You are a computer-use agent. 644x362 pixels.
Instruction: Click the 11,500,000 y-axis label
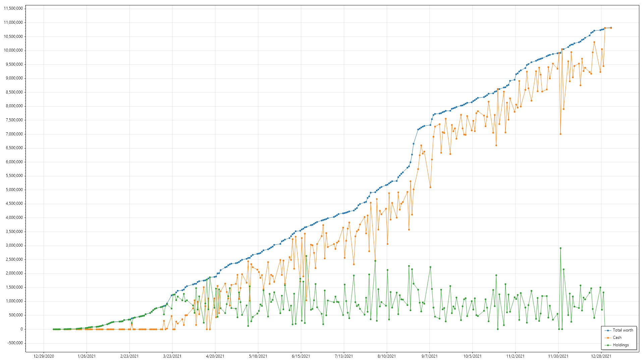pos(13,8)
